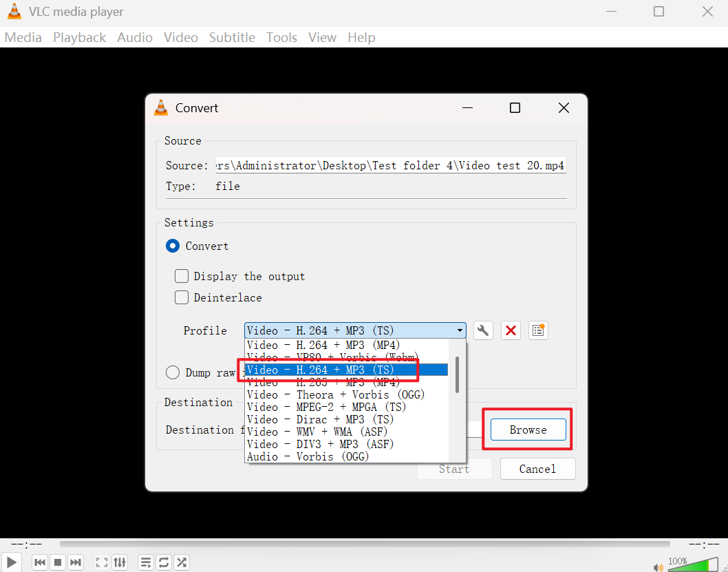Open the Media menu
The height and width of the screenshot is (572, 728).
pos(23,38)
